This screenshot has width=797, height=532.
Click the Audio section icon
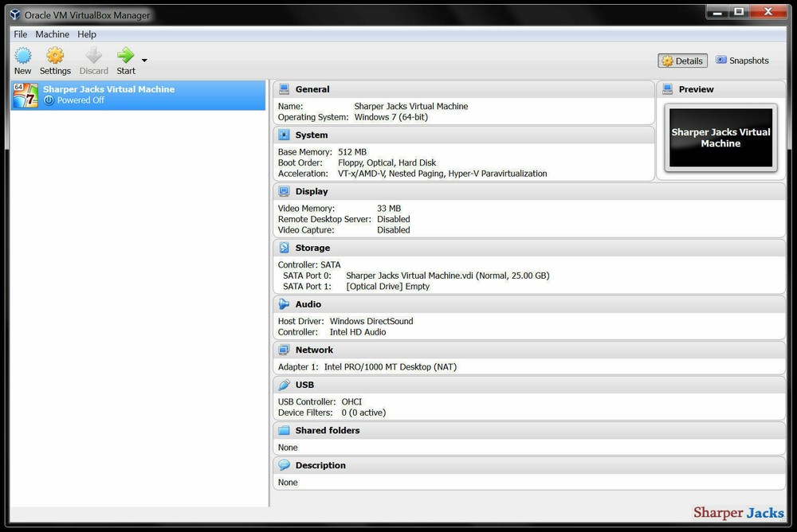(285, 304)
